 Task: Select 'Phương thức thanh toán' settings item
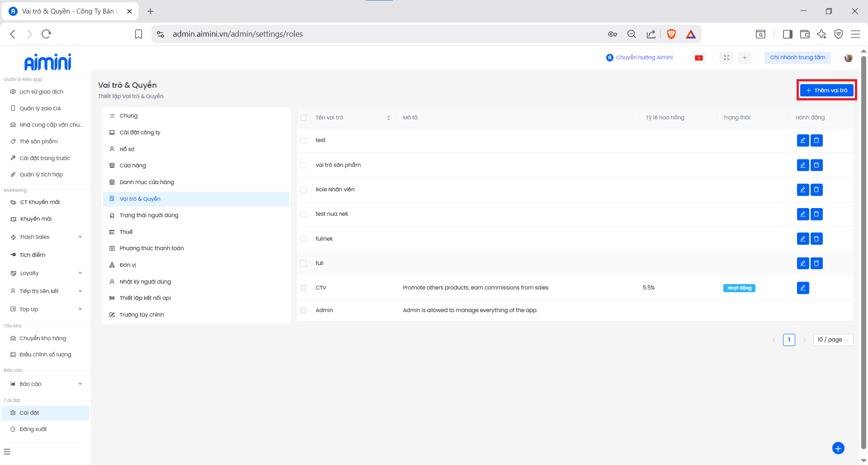pos(151,248)
